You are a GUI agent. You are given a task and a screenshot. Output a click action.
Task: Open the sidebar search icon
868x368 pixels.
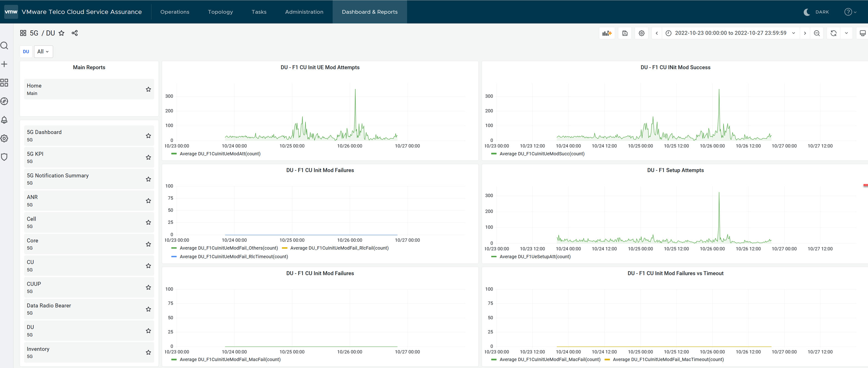[4, 46]
